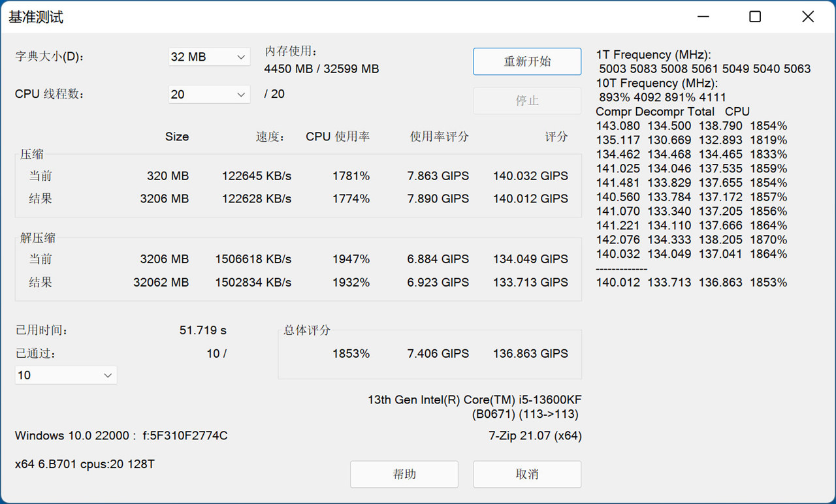Image resolution: width=836 pixels, height=504 pixels.
Task: Open the 字典大小 32 MB dropdown
Action: [x=208, y=57]
